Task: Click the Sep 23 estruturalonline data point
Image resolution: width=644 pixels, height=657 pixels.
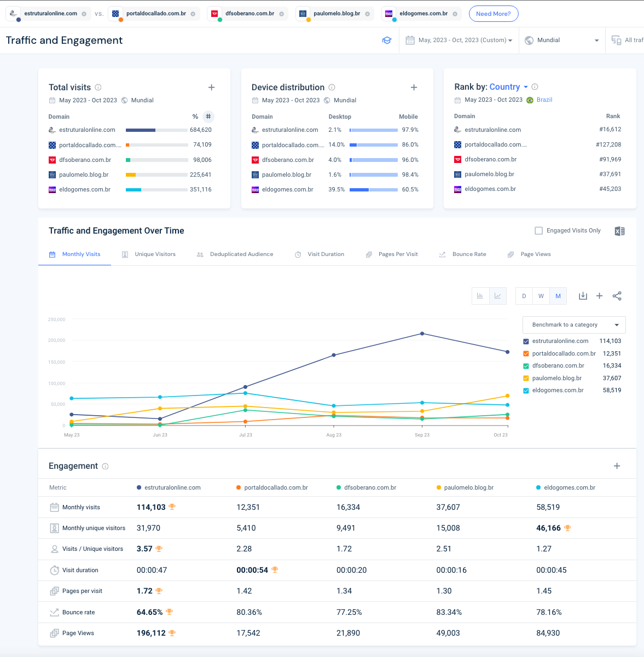Action: (x=422, y=334)
